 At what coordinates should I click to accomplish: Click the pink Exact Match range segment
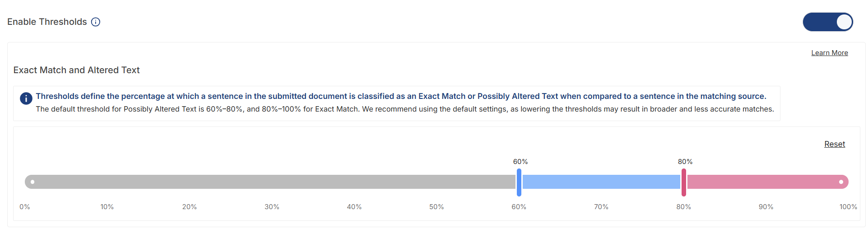click(x=768, y=182)
